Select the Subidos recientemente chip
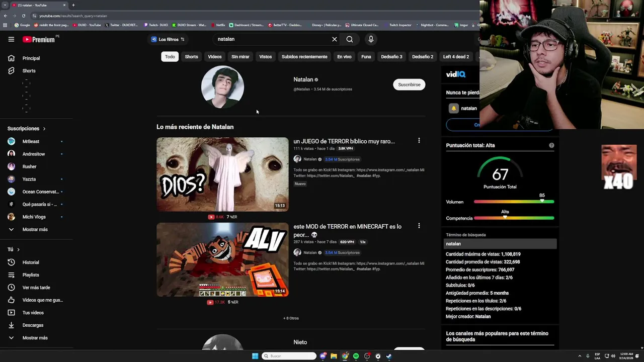 tap(304, 57)
